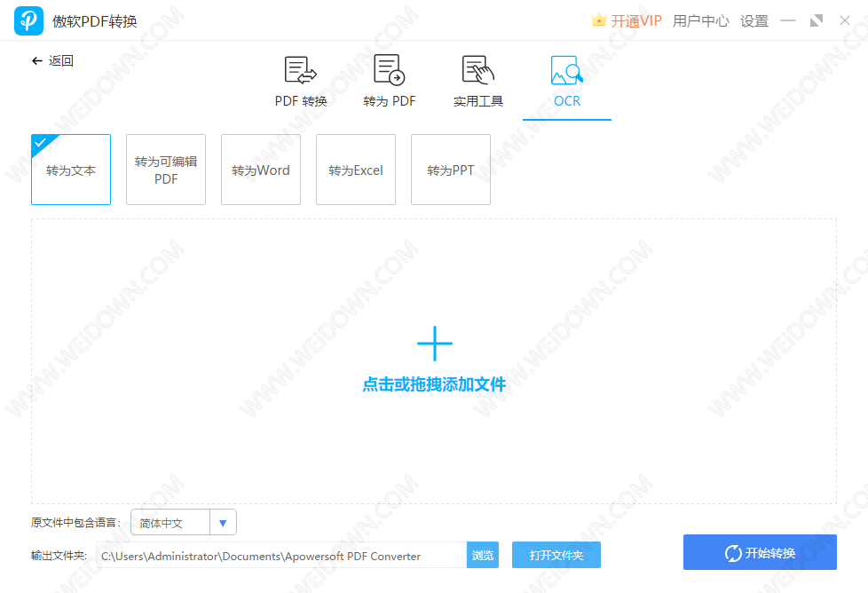
Task: Choose the 转为Excel option
Action: tap(356, 170)
